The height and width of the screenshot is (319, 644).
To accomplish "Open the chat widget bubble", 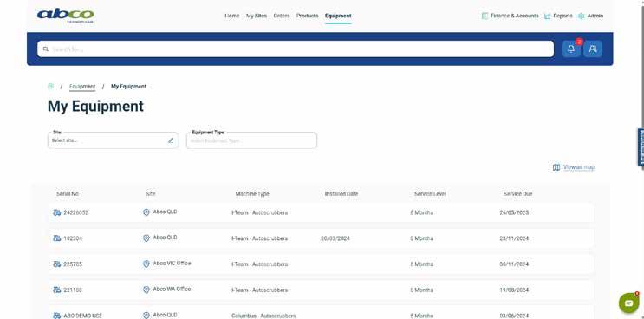I will pyautogui.click(x=628, y=303).
